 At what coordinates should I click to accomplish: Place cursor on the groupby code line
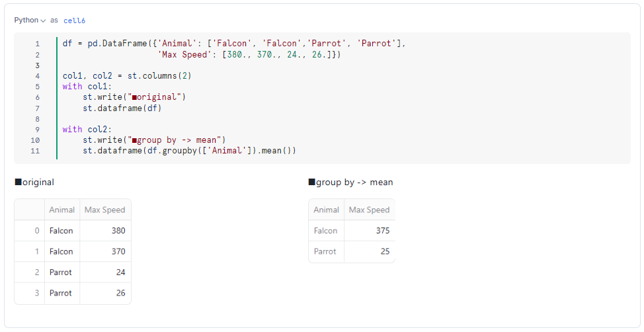(x=189, y=151)
